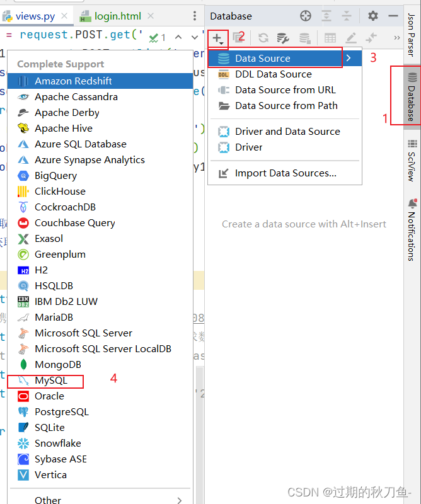Choose DDL Data Source menu item
Image resolution: width=421 pixels, height=504 pixels.
[285, 74]
